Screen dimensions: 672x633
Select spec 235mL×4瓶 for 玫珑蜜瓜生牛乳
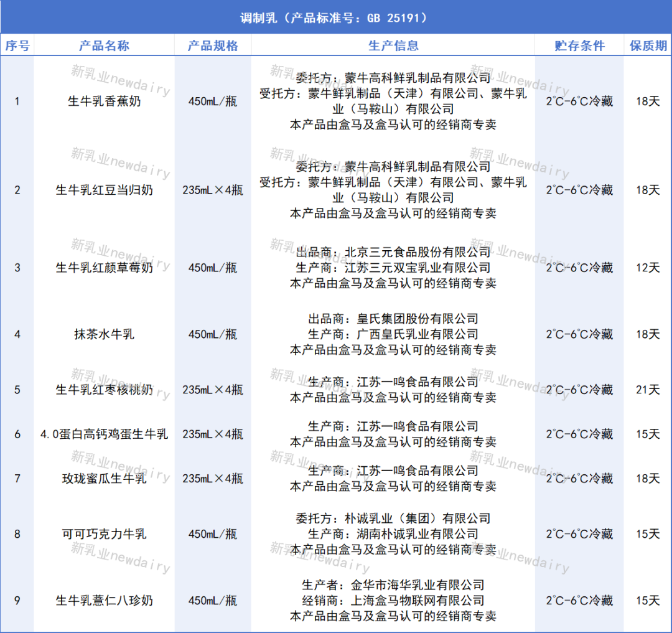[213, 478]
